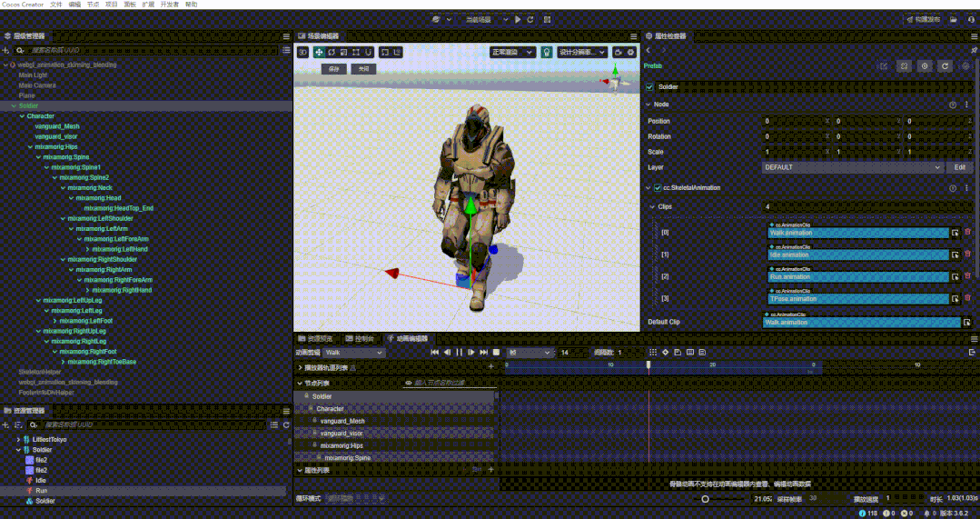Refresh the preview from top toolbar
Viewport: 980px width, 519px height.
[530, 20]
